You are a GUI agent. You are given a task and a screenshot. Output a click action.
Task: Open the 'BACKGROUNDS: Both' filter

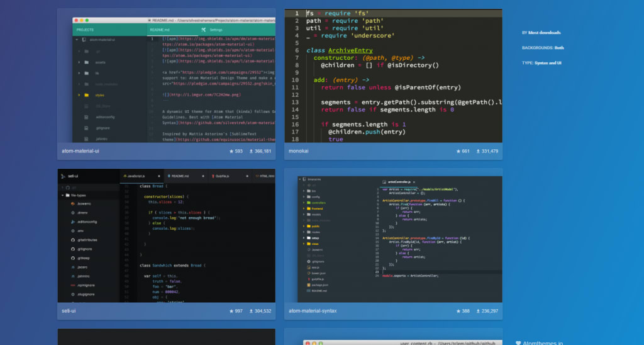click(x=543, y=48)
